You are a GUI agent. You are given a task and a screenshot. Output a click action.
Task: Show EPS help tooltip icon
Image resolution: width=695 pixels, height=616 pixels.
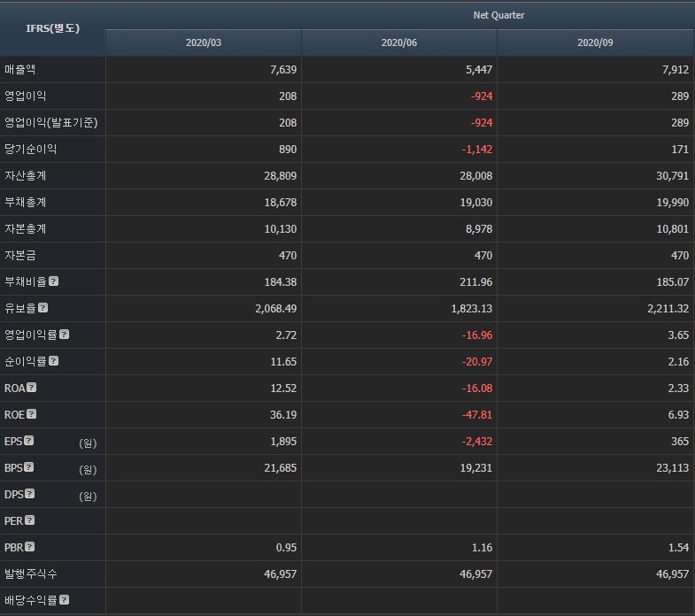tap(29, 441)
